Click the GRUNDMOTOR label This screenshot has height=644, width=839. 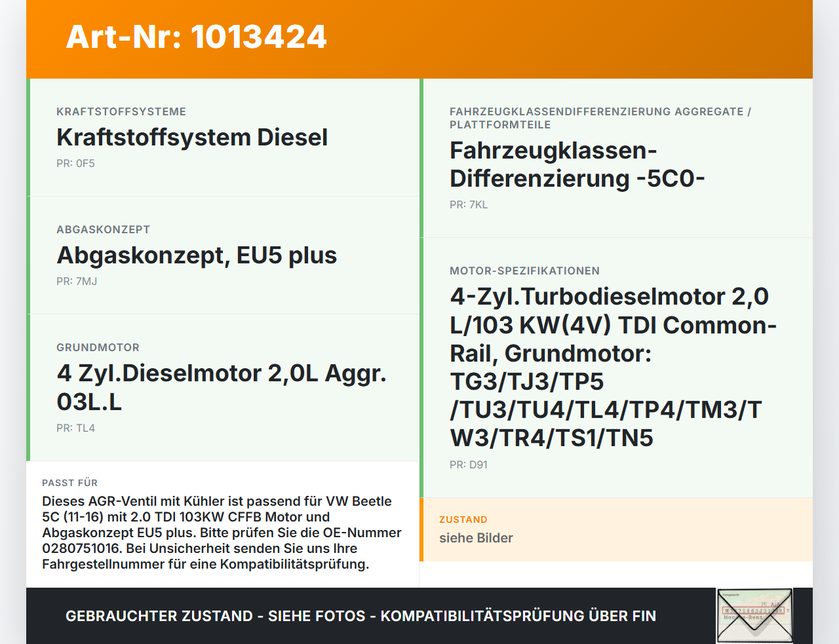(x=98, y=347)
